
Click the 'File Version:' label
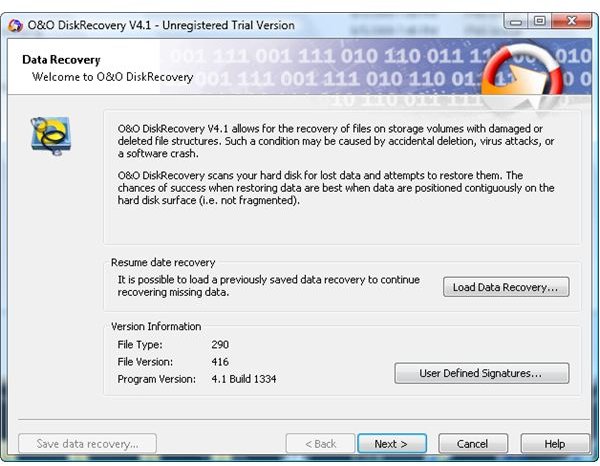[x=145, y=362]
